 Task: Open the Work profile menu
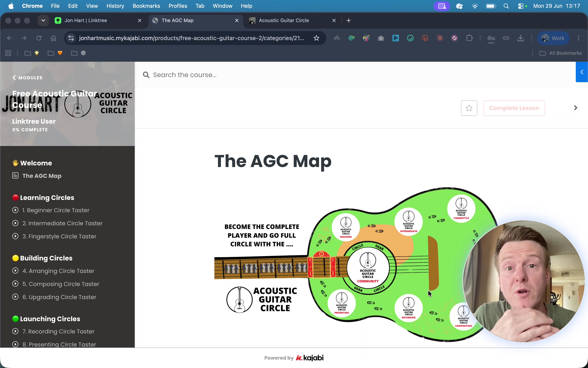[553, 38]
